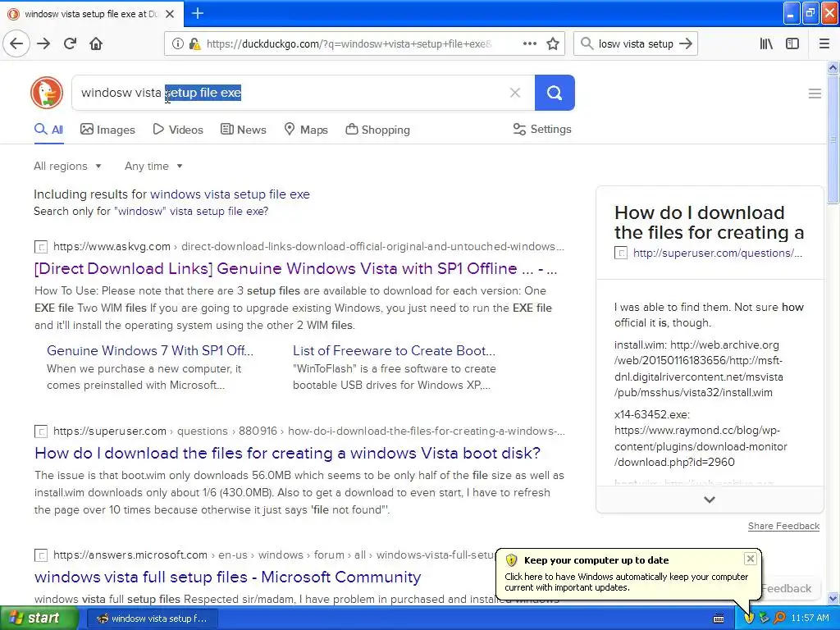Image resolution: width=840 pixels, height=630 pixels.
Task: Click the DuckDuckGo duck logo
Action: [x=47, y=93]
